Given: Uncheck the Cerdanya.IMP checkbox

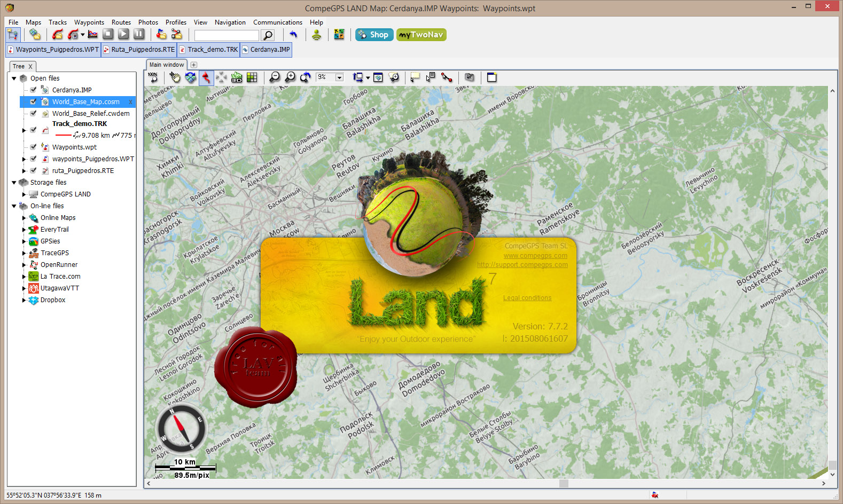Looking at the screenshot, I should point(33,90).
